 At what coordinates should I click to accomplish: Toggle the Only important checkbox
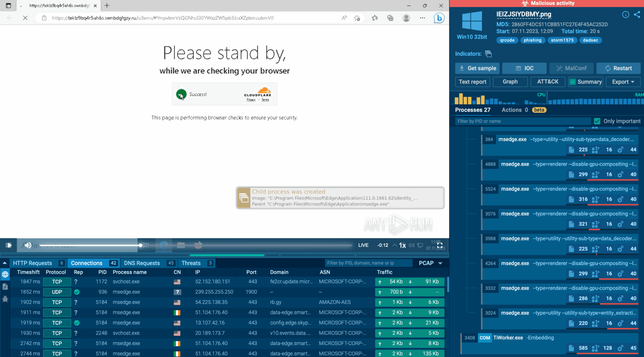point(597,121)
